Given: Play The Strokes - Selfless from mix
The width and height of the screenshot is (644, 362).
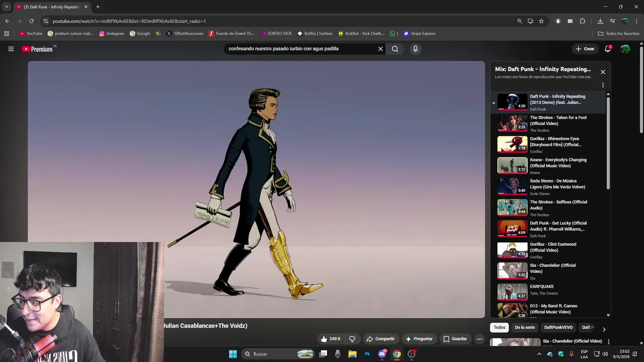Looking at the screenshot, I should [x=548, y=208].
